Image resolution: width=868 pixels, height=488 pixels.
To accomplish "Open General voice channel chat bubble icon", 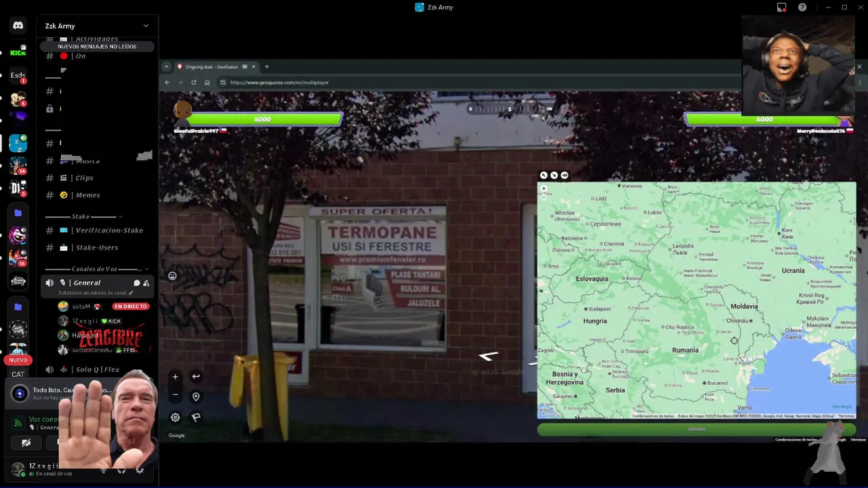I will point(136,283).
